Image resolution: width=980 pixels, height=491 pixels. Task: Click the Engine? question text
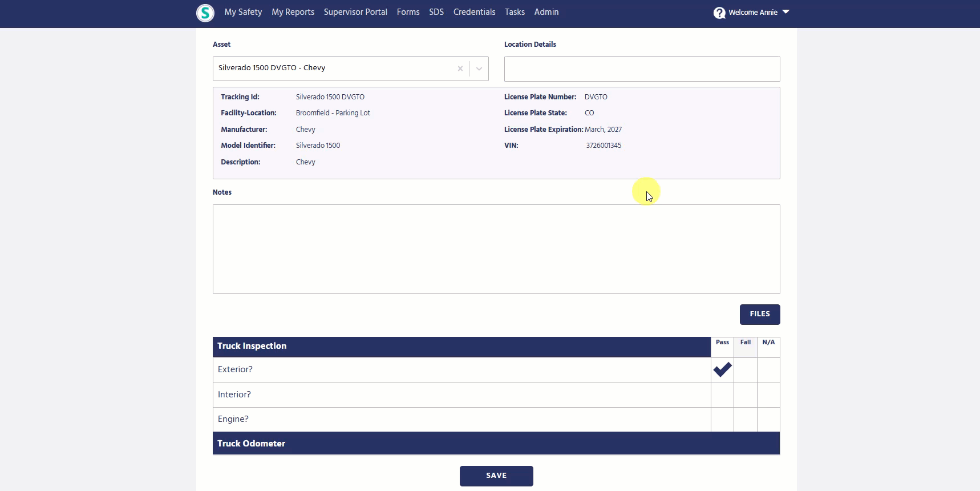(233, 420)
